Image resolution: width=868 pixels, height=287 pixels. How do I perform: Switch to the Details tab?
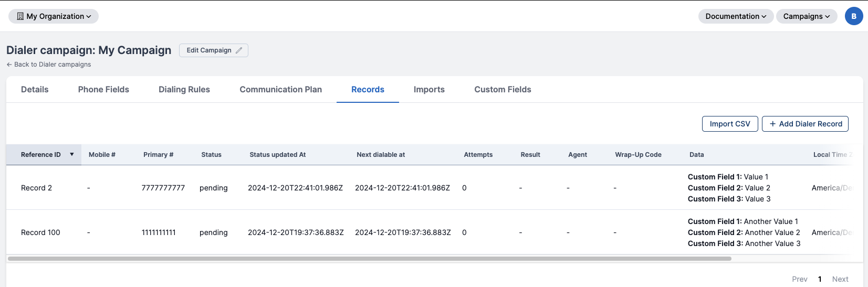point(35,90)
